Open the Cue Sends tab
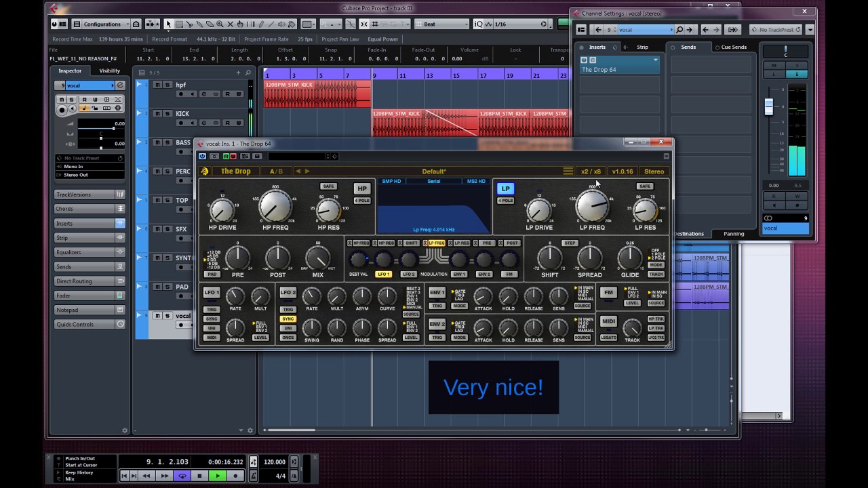 click(734, 47)
